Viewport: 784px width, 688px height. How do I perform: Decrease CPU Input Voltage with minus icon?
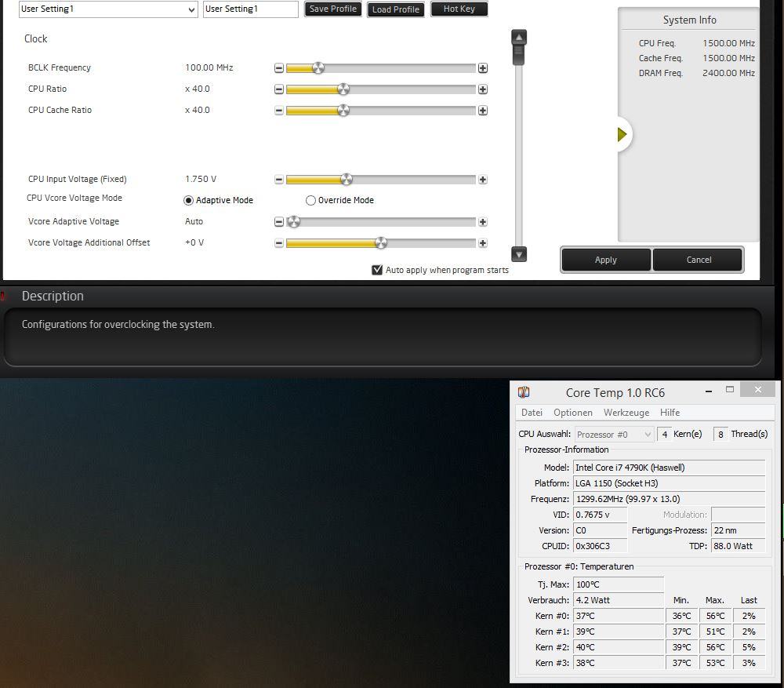click(279, 180)
